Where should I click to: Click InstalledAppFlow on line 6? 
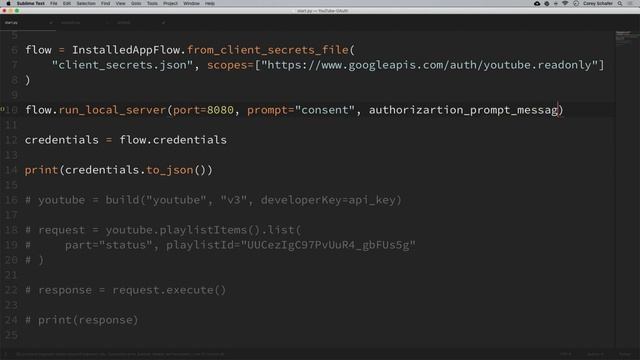[126, 50]
